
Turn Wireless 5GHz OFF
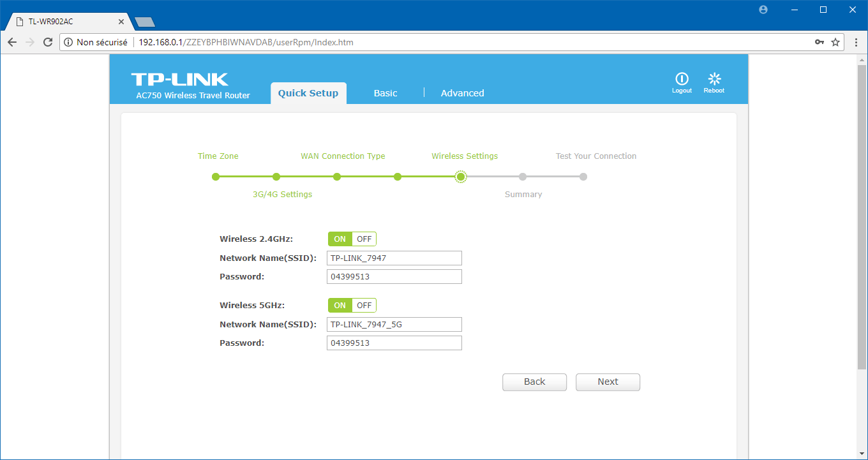(x=364, y=305)
